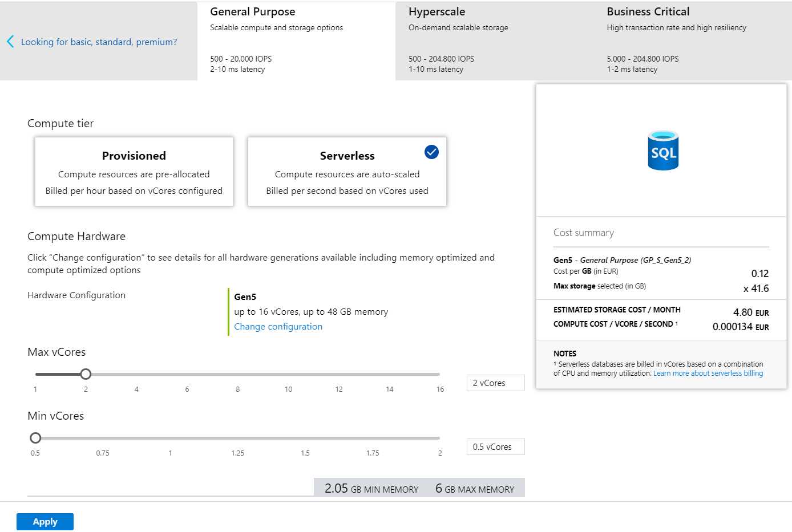
Task: Click the Apply button
Action: (45, 521)
